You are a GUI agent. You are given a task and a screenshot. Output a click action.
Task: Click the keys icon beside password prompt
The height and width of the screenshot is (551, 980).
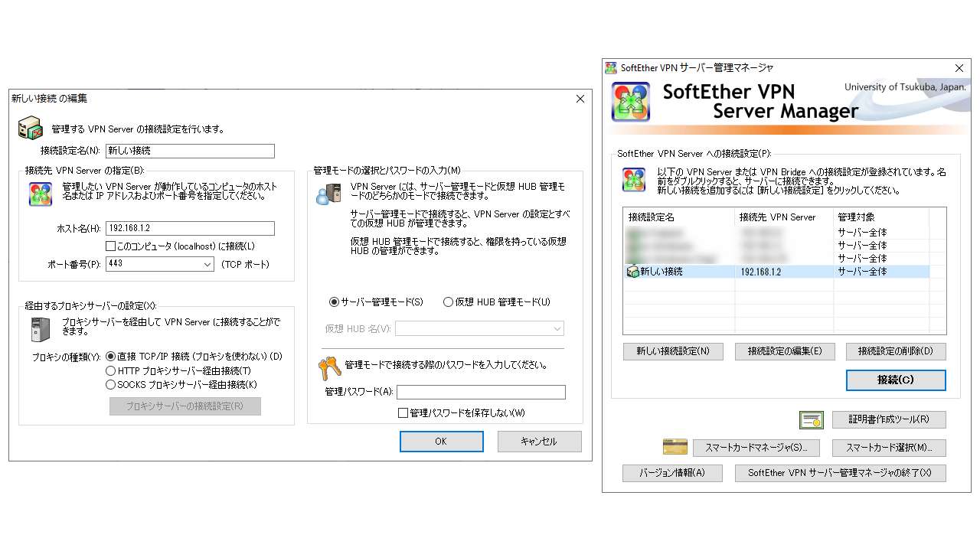[x=329, y=369]
